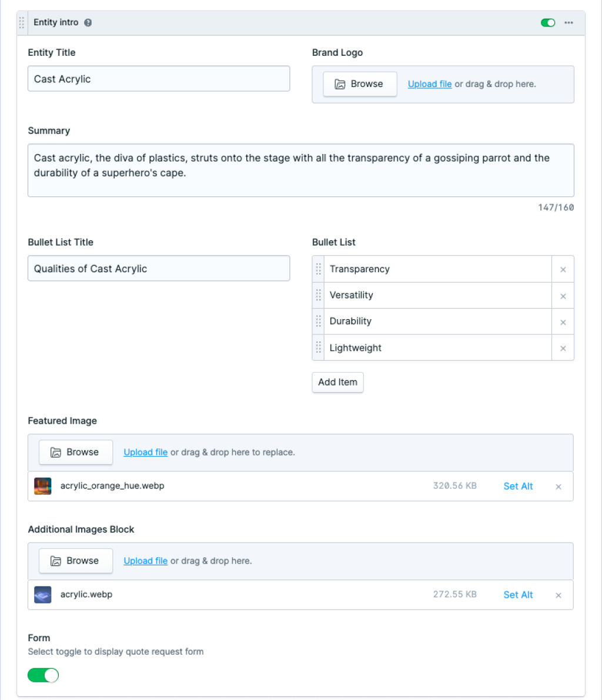Click the drag handle next to Transparency bullet

coord(318,269)
